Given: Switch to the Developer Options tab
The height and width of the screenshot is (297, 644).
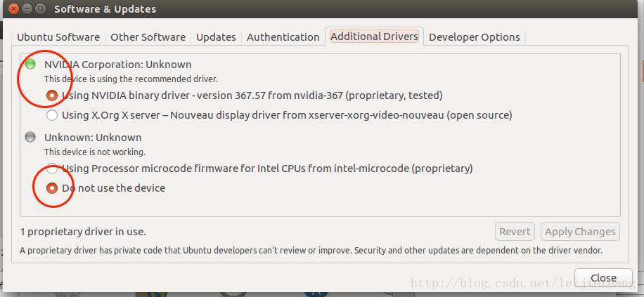Looking at the screenshot, I should click(x=475, y=37).
